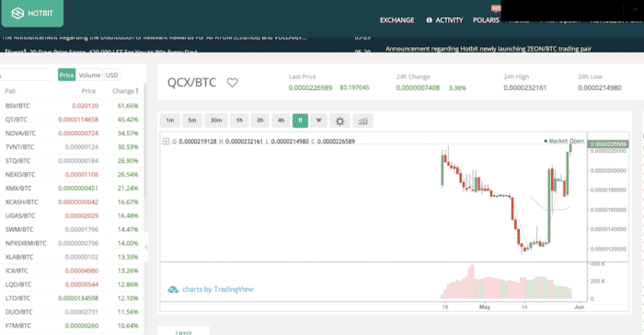Select the 4h chart interval
Image resolution: width=644 pixels, height=335 pixels.
pyautogui.click(x=281, y=121)
